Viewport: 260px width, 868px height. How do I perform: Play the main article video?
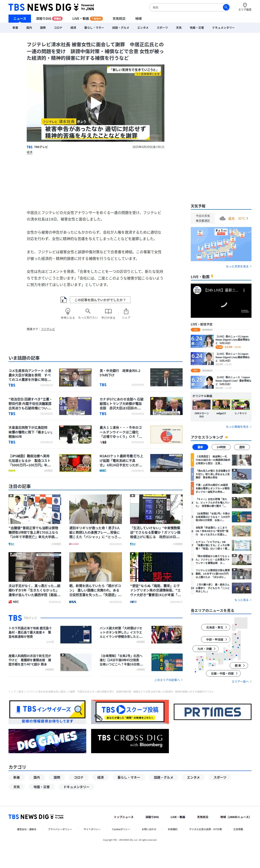(x=96, y=103)
